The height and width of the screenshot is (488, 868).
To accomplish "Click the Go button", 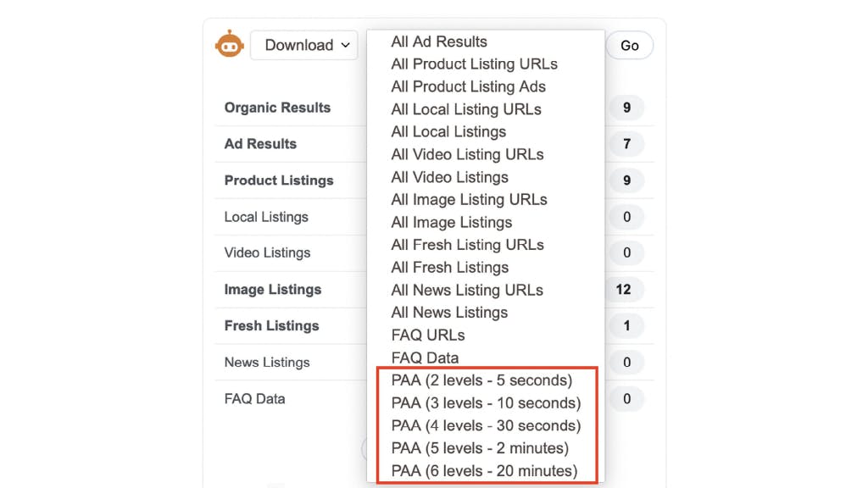I will [x=630, y=46].
